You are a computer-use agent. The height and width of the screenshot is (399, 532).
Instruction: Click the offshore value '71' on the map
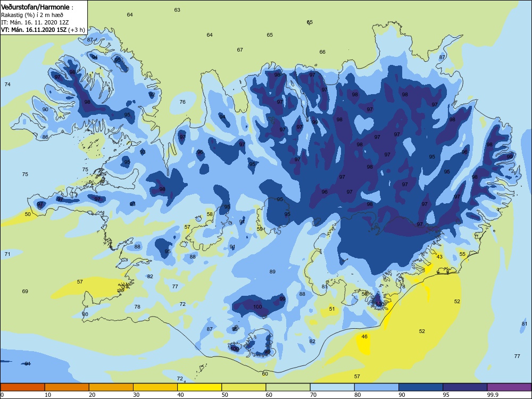[x=7, y=254]
